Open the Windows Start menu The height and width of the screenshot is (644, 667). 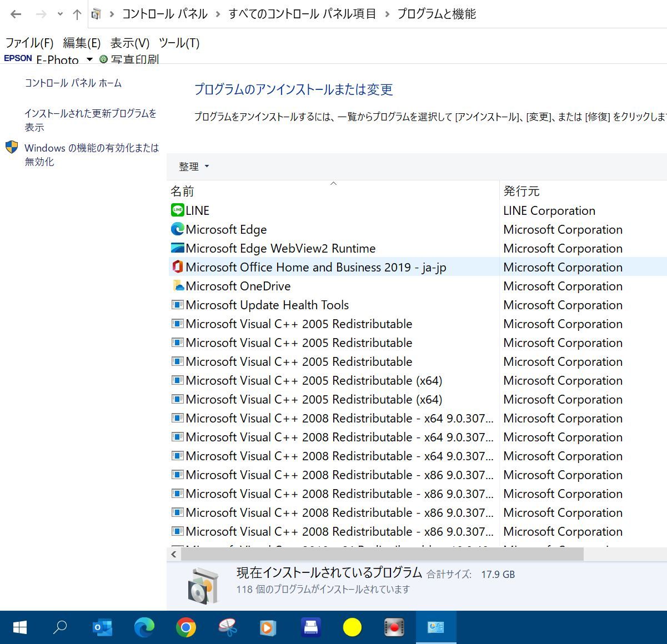tap(20, 627)
